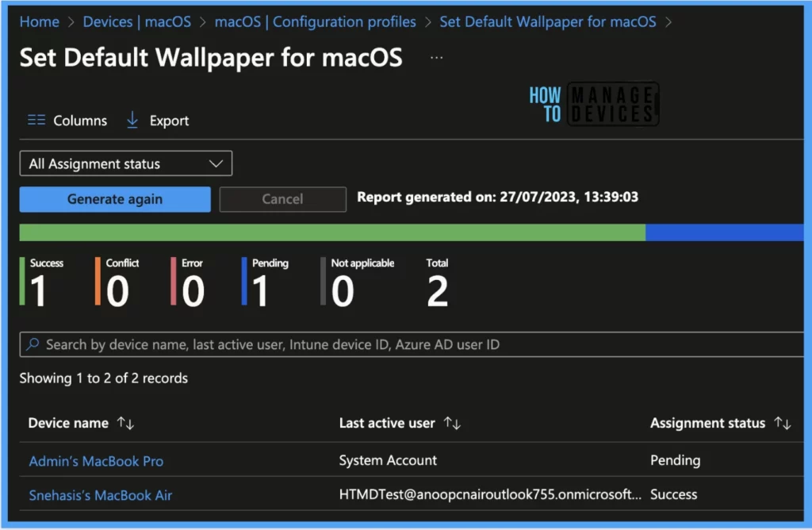Select the Error count tile
Viewport: 812px width, 530px height.
(187, 282)
